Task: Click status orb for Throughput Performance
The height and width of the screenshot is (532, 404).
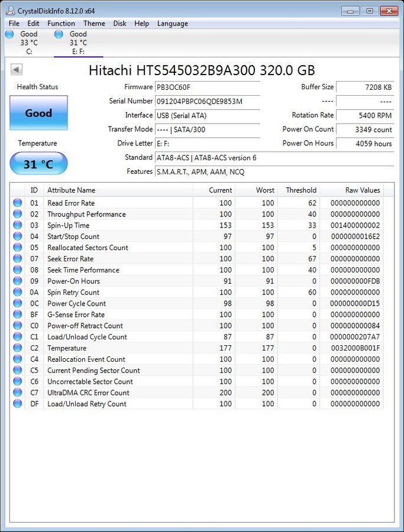Action: [17, 214]
